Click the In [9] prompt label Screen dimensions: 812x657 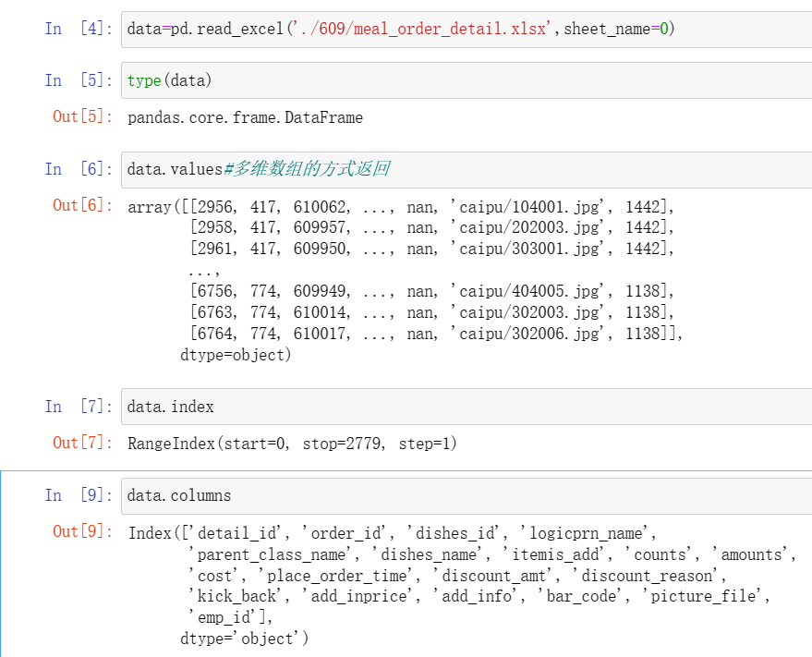[79, 495]
